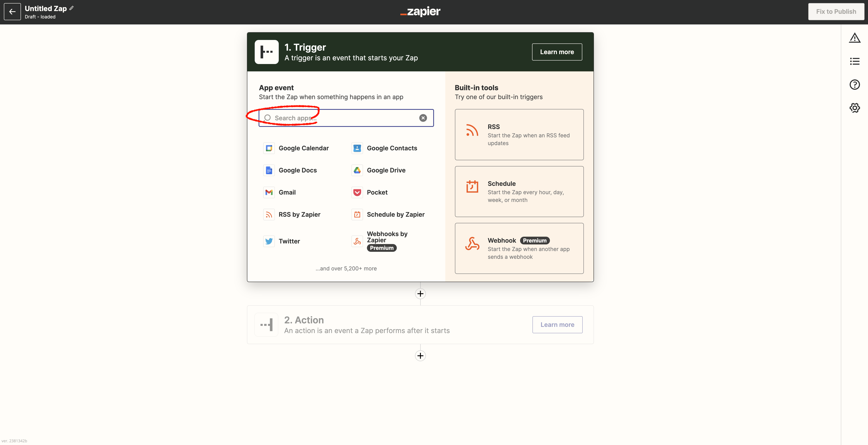The width and height of the screenshot is (868, 445).
Task: Click the 'Built-in tools' heading
Action: point(476,88)
